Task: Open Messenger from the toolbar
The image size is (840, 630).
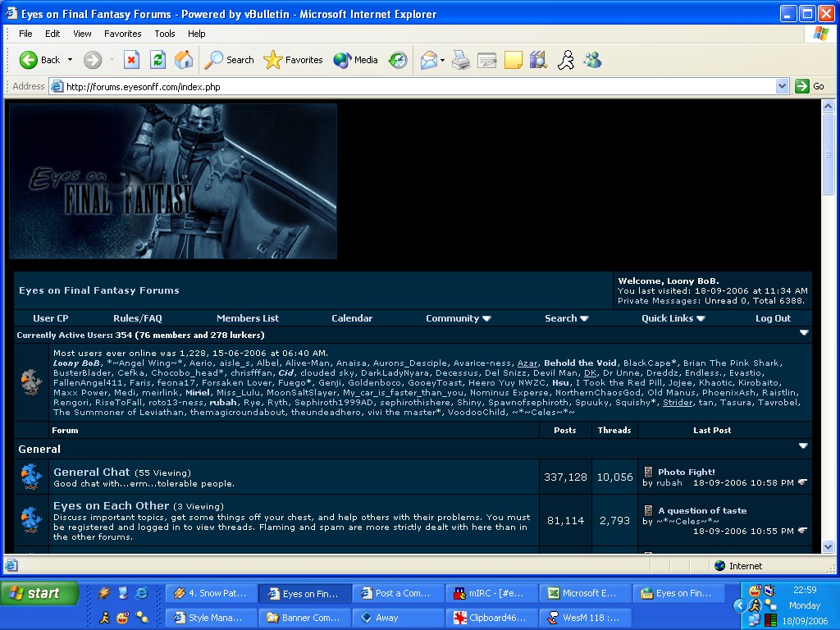Action: click(x=592, y=60)
